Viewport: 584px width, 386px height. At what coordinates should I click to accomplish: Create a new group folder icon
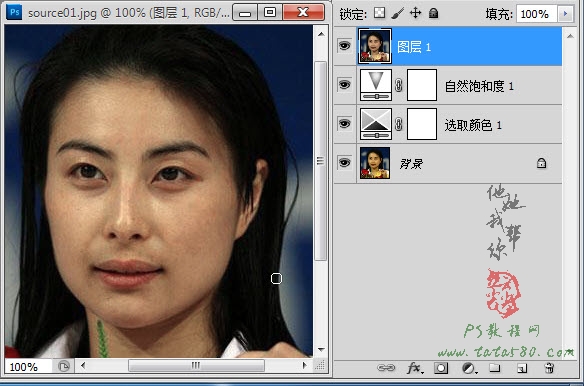click(495, 368)
